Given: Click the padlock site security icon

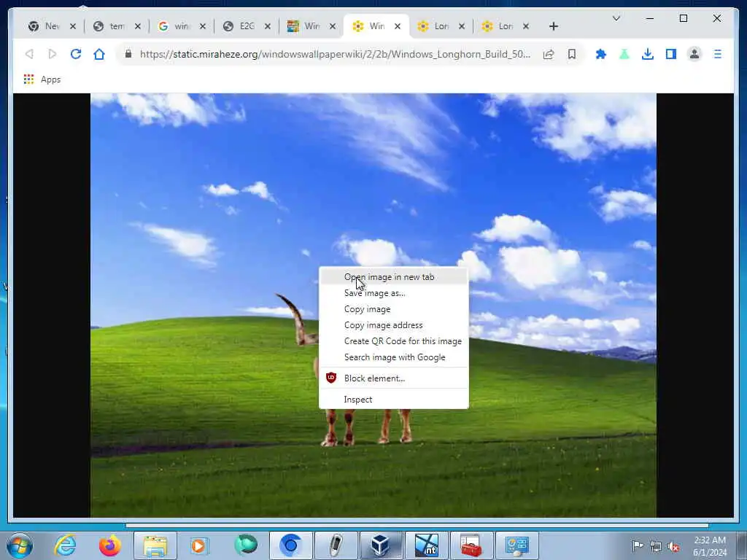Looking at the screenshot, I should (x=128, y=54).
